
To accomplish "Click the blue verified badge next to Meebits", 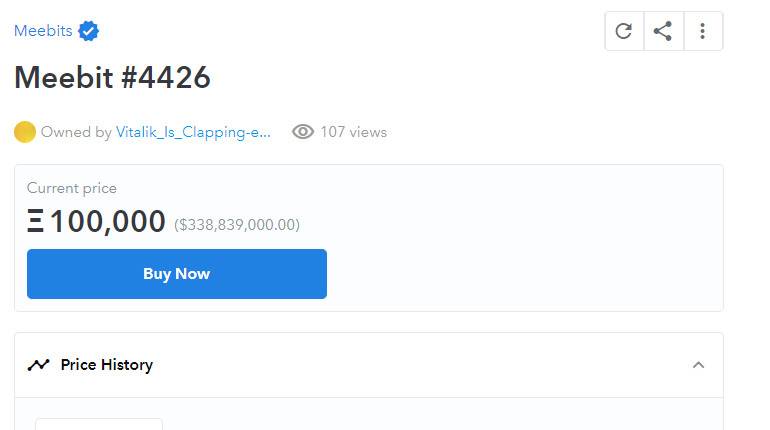I will point(89,31).
